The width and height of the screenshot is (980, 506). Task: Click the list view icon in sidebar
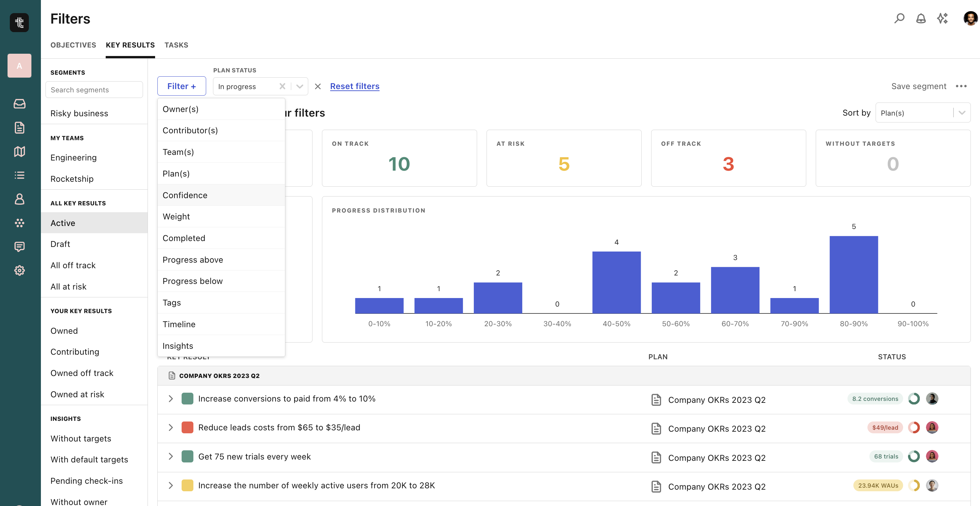tap(19, 175)
